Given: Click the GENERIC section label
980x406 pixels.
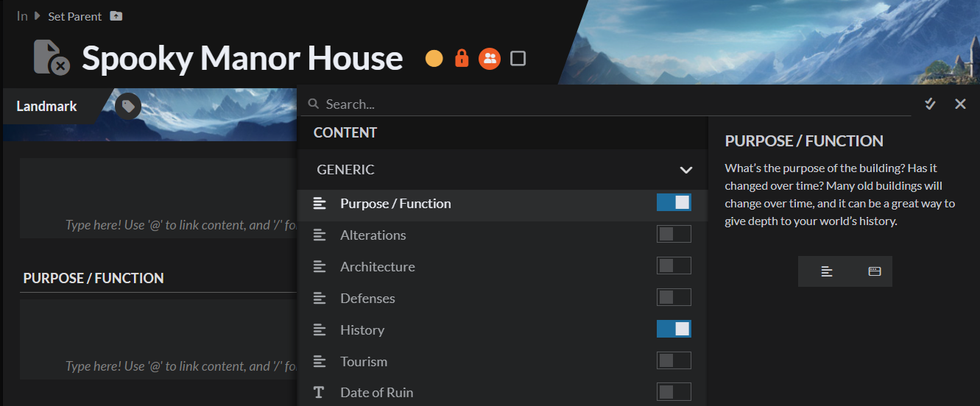Looking at the screenshot, I should (x=345, y=170).
